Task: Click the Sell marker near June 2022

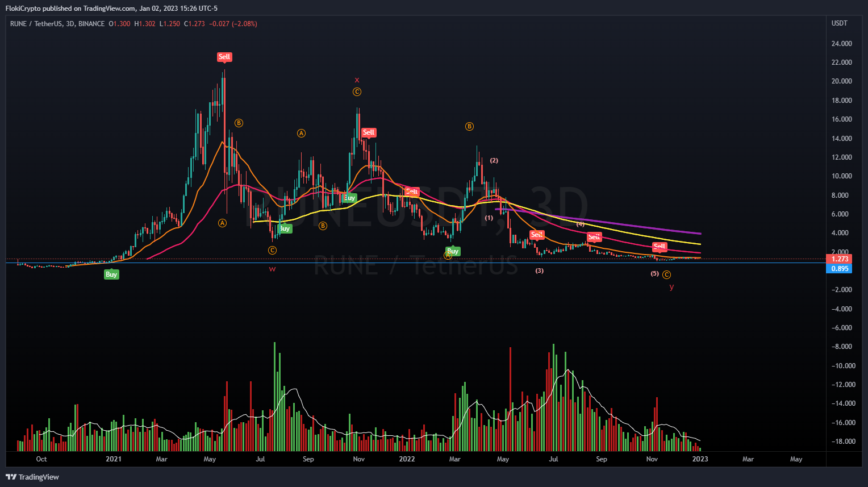Action: (537, 235)
